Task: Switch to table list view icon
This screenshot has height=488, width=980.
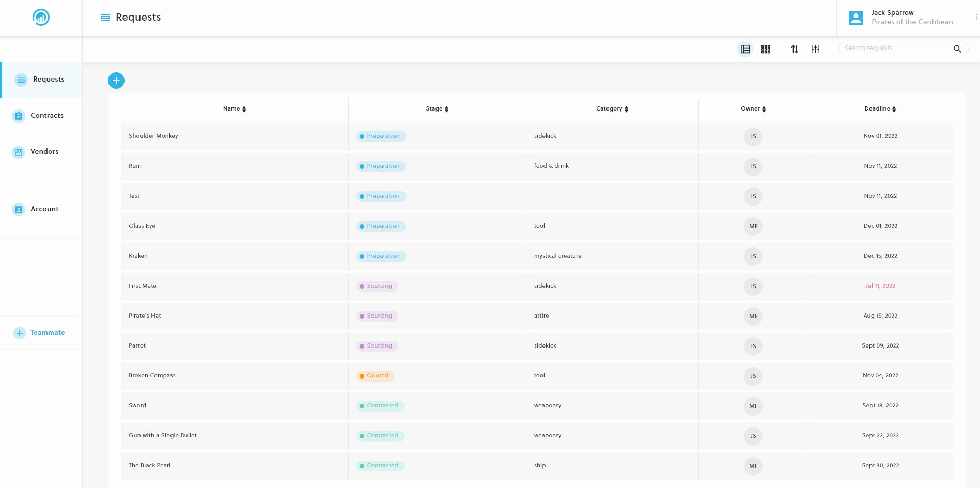Action: (745, 49)
